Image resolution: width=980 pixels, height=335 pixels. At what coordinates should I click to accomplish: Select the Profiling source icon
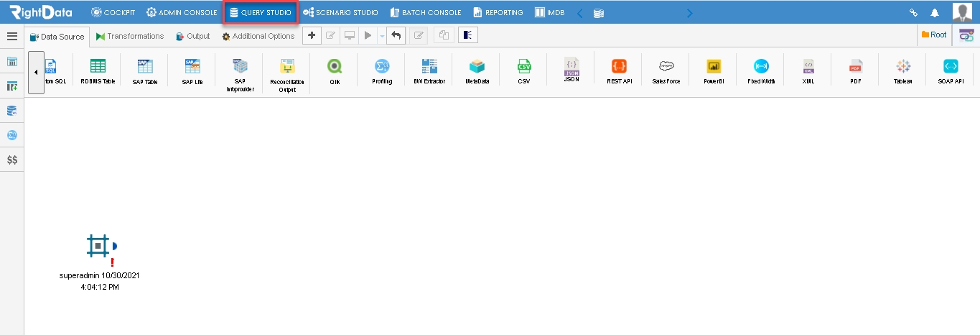(382, 71)
